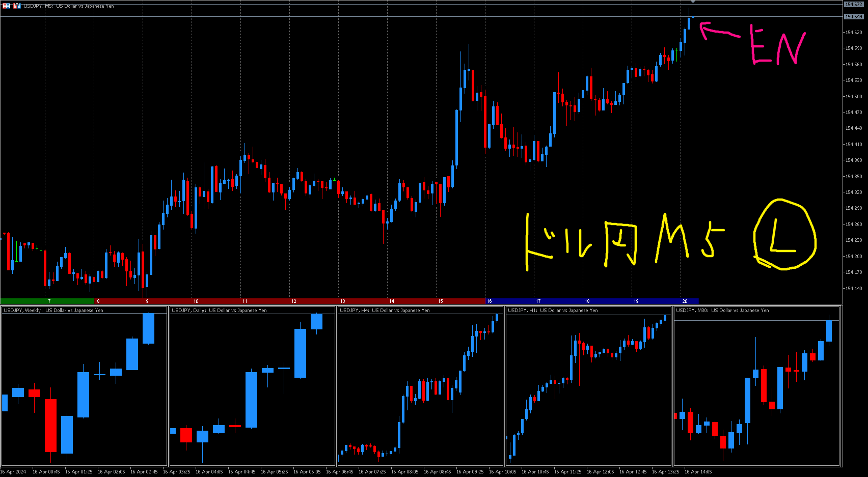Click the green session bar labeled 7

pos(49,301)
